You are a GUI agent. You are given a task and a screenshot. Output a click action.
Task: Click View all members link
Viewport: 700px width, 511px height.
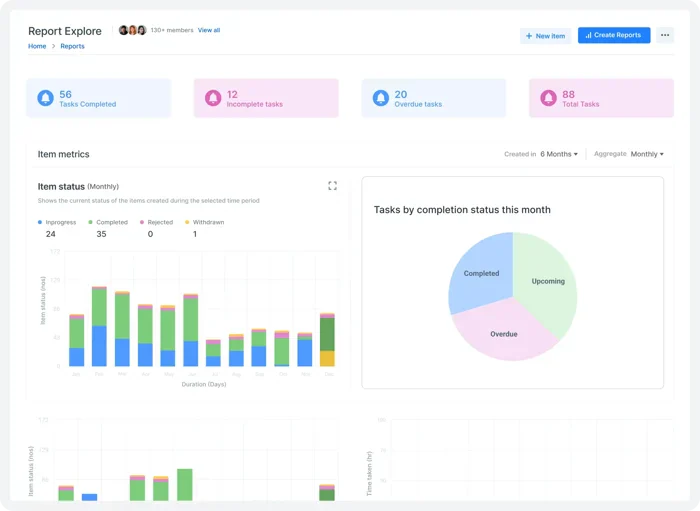pyautogui.click(x=209, y=30)
